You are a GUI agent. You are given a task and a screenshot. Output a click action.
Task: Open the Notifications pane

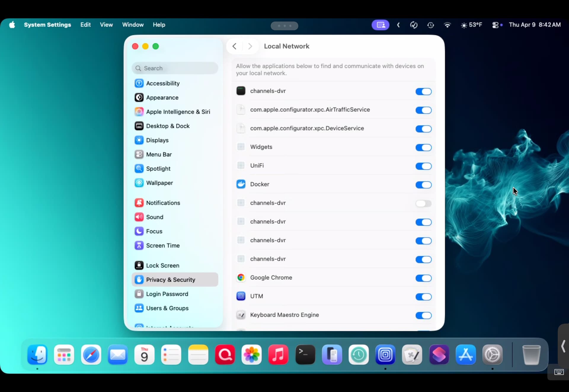(163, 203)
